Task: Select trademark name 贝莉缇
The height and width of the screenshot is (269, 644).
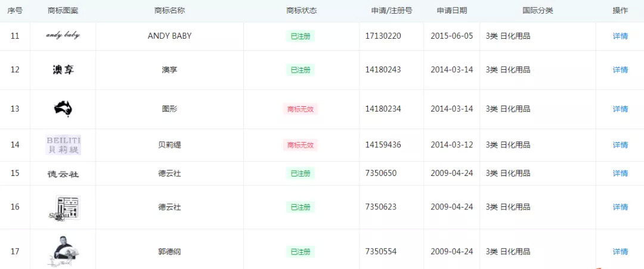Action: click(169, 144)
